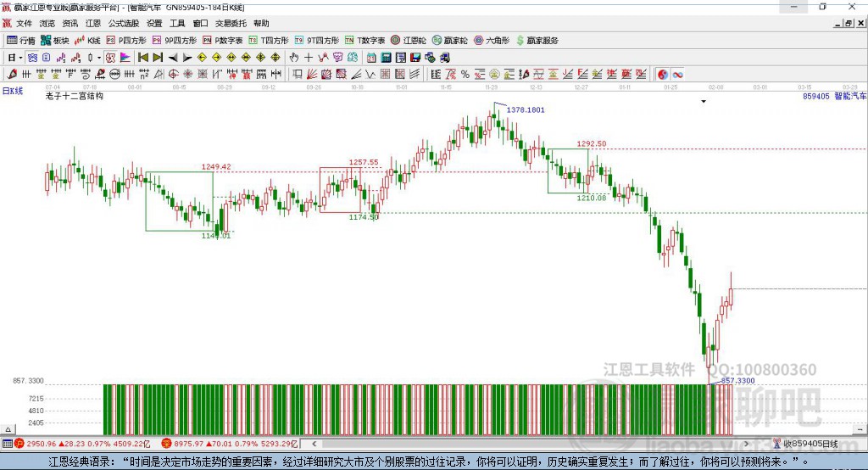868x470 pixels.
Task: Open the 板块 sector view
Action: (54, 41)
